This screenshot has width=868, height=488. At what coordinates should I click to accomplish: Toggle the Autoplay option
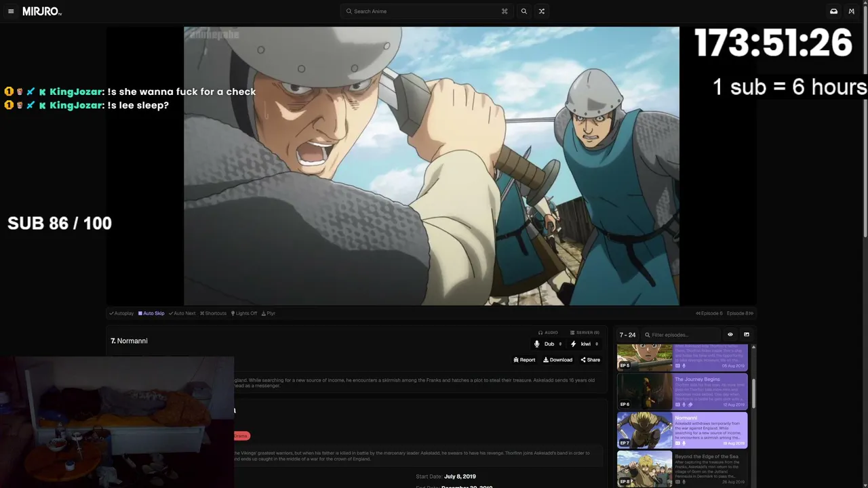pos(121,313)
